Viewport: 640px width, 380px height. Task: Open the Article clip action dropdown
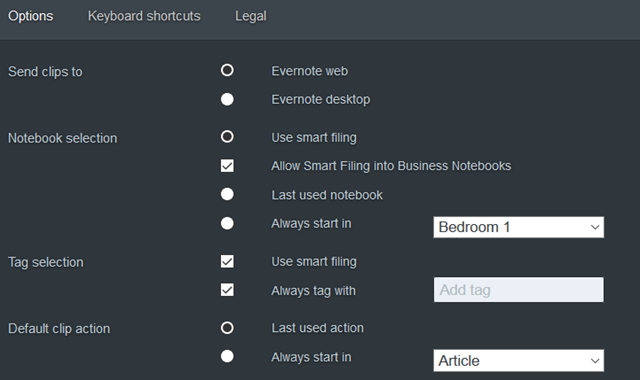point(519,360)
